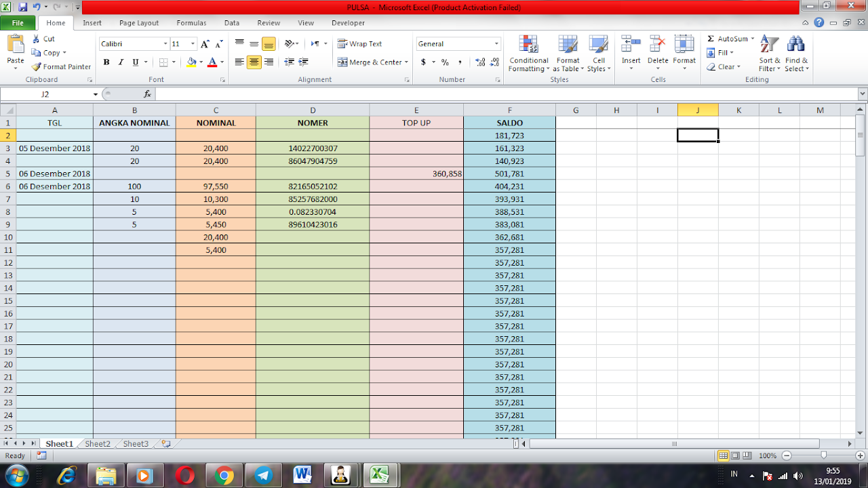This screenshot has width=868, height=488.
Task: Toggle Wrap Text
Action: point(360,44)
